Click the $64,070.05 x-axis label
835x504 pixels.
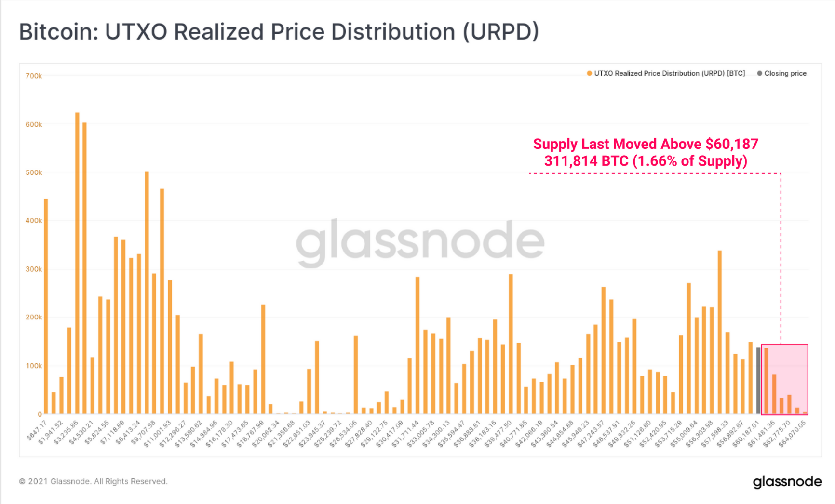pyautogui.click(x=792, y=434)
